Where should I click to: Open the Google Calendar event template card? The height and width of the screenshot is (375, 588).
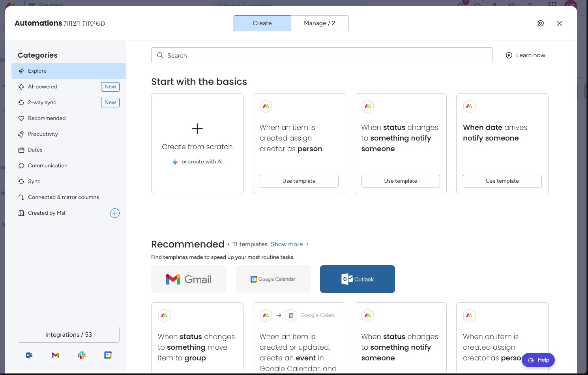[x=299, y=338]
